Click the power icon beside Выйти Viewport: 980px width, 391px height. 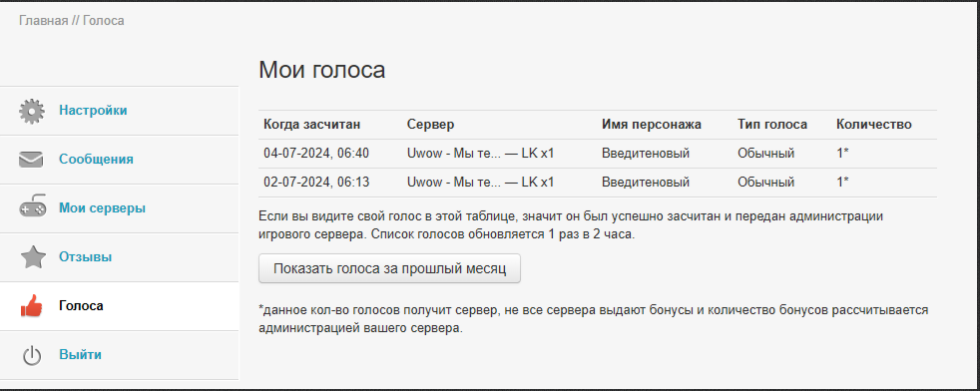[x=32, y=355]
